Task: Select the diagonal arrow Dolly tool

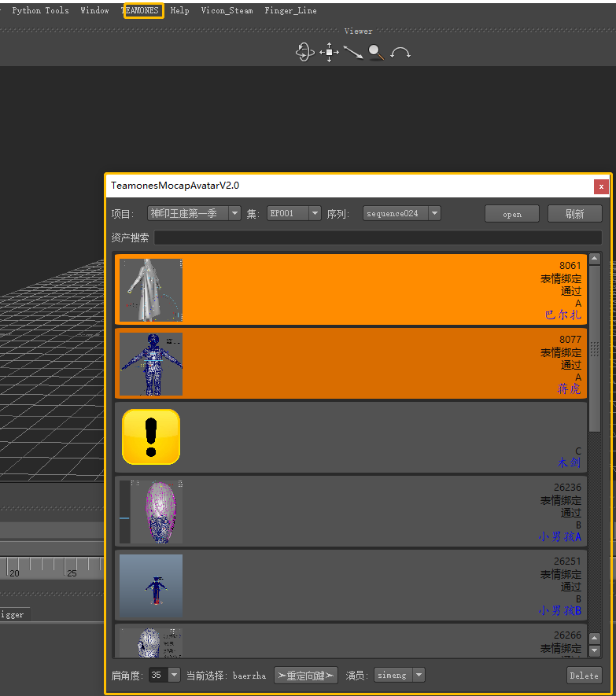Action: tap(352, 53)
